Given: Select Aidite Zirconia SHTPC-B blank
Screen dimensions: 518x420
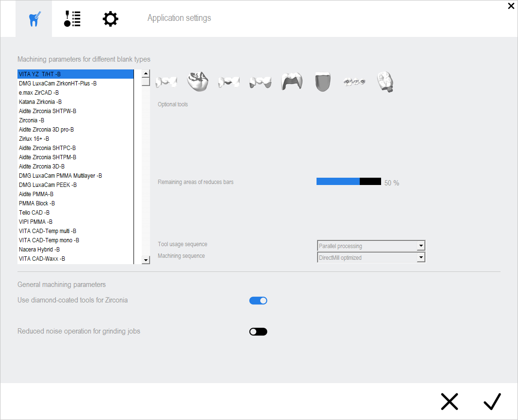Looking at the screenshot, I should [x=75, y=148].
